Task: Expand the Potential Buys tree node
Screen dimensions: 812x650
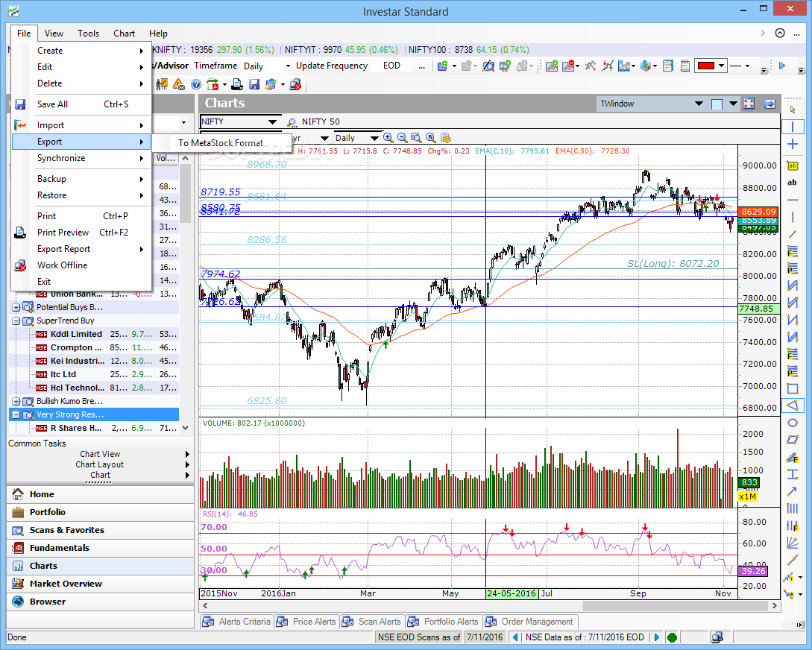Action: point(16,307)
